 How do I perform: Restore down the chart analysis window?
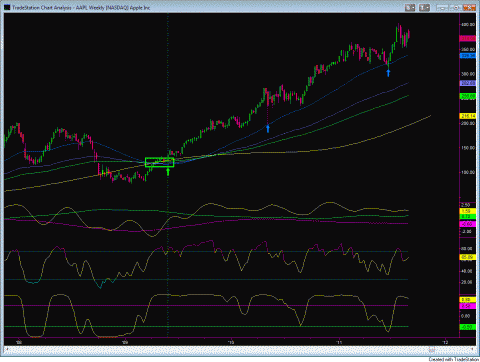pos(457,7)
